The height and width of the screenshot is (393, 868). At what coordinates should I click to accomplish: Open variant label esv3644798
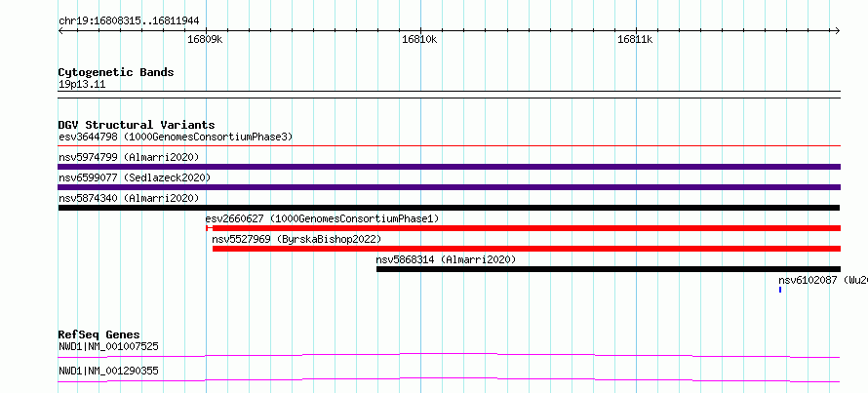point(176,137)
